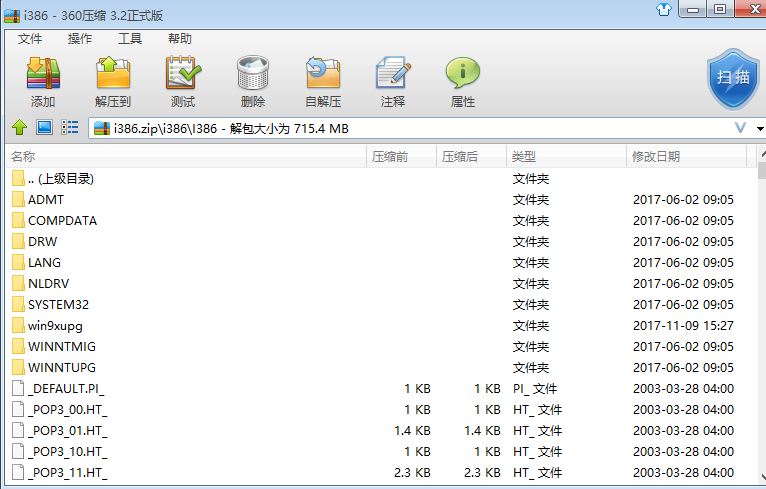This screenshot has width=766, height=489.
Task: Sort by 名称 column header
Action: 188,156
